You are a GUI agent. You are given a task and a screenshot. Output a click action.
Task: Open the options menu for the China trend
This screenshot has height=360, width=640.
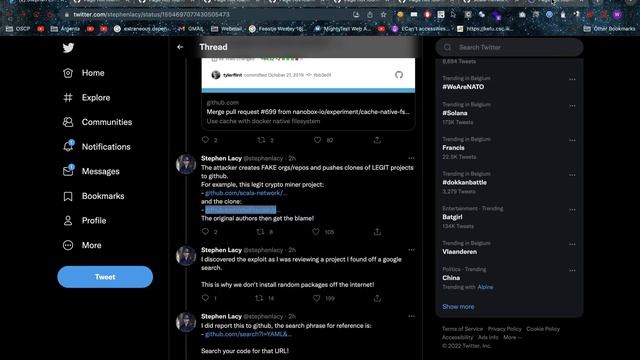coord(572,271)
